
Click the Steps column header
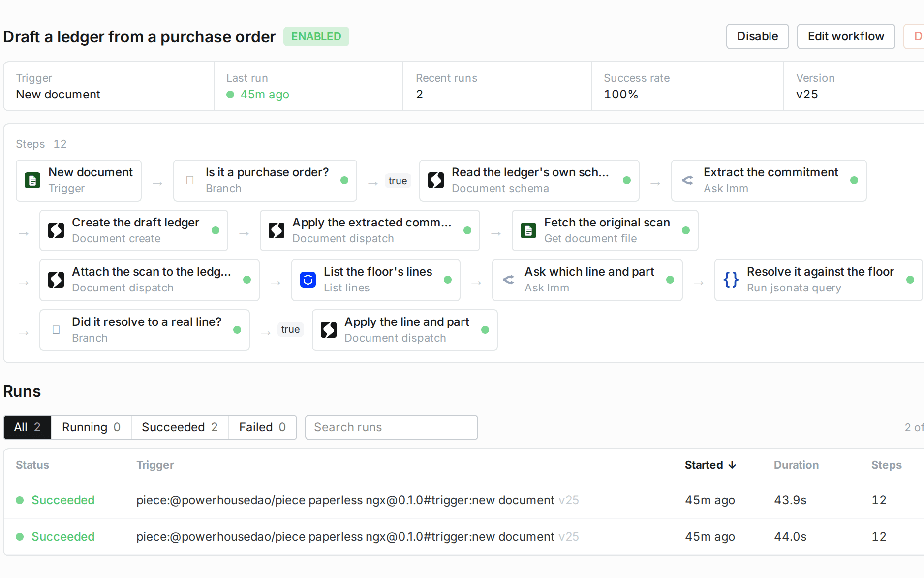[x=886, y=465]
